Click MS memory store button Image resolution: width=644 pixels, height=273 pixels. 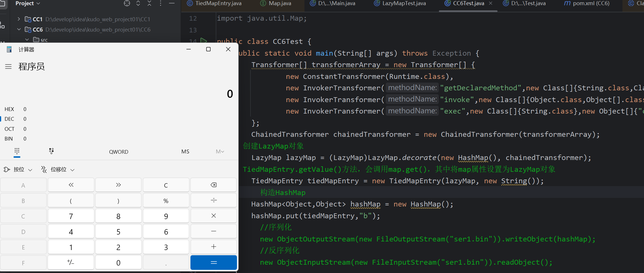185,151
